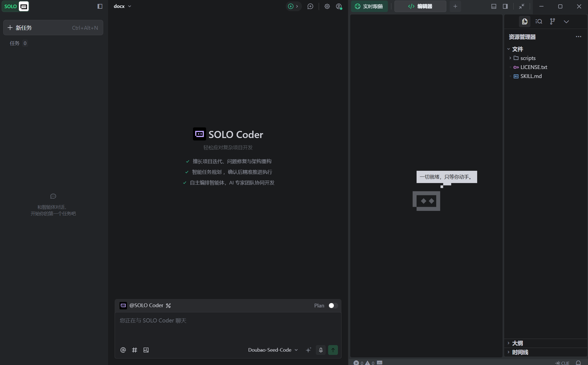Click the attach image icon
588x365 pixels.
[146, 350]
